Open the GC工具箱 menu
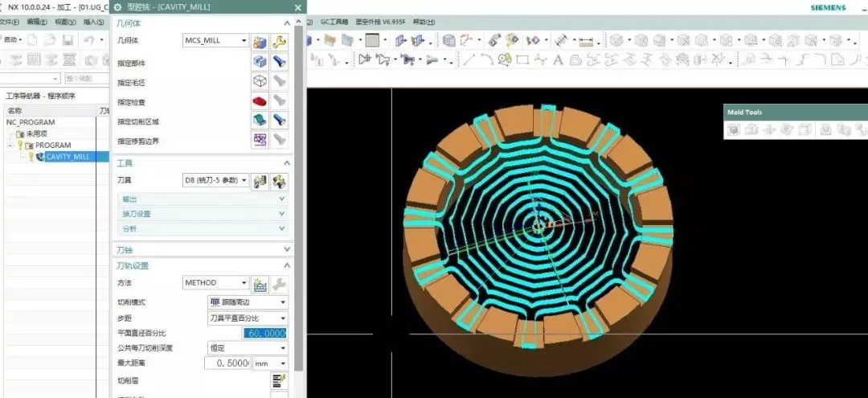This screenshot has width=868, height=398. click(334, 23)
